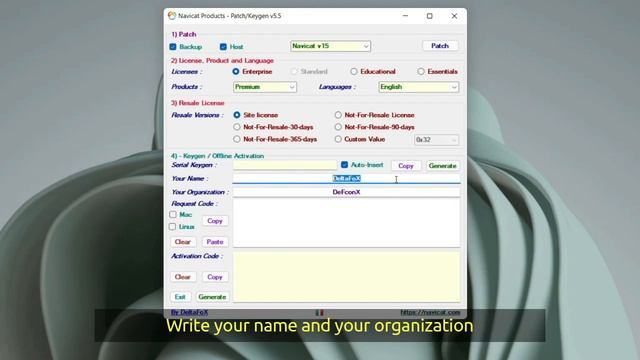
Task: Click the Exit button
Action: pyautogui.click(x=180, y=297)
